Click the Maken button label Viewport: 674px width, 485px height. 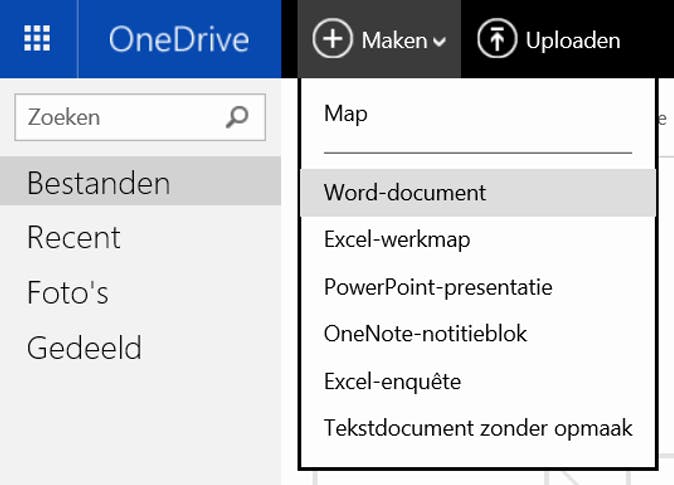(x=396, y=41)
